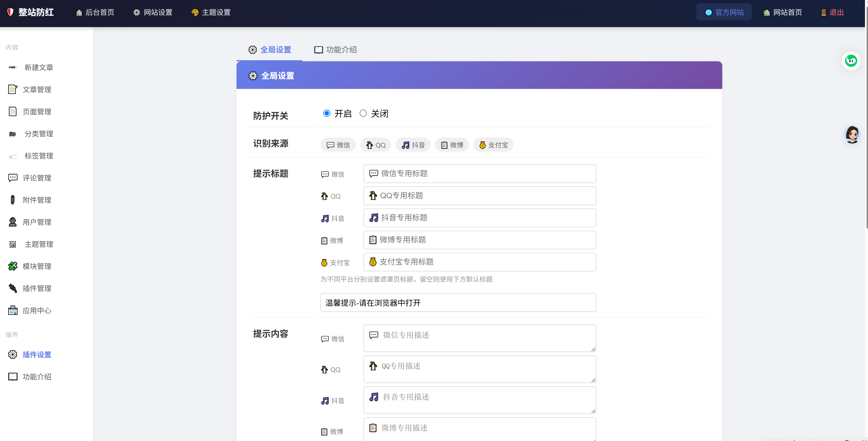Click the speech bubble icon beside 评论管理

12,178
